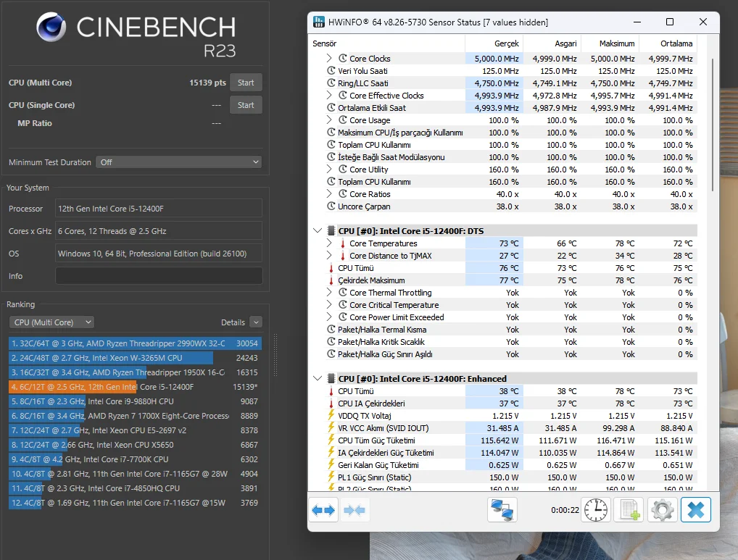
Task: Click lightning icon beside Geri Kalan Güç Tüketimi
Action: [331, 464]
